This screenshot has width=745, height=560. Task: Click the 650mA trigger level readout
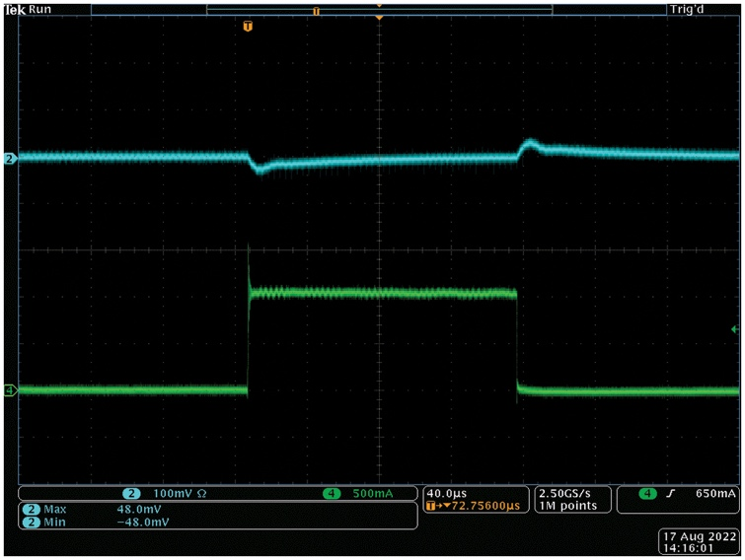coord(715,494)
